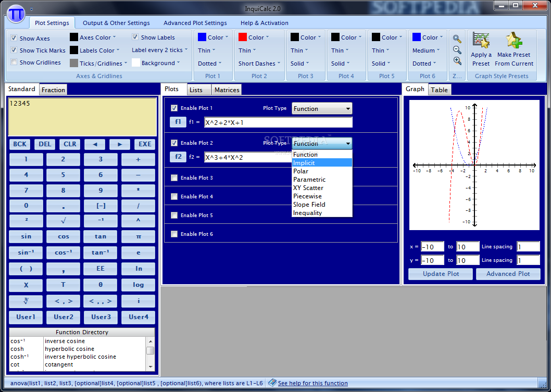Open See help for this function link
This screenshot has width=551, height=392.
tap(313, 383)
